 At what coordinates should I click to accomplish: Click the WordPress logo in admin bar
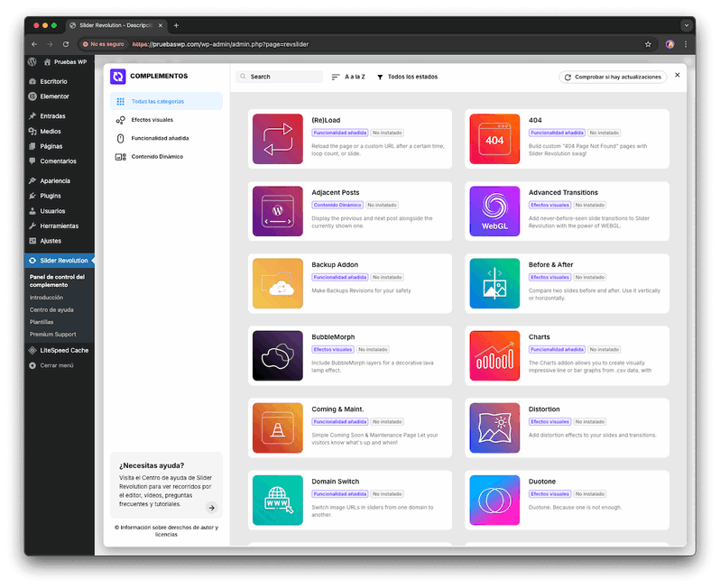click(32, 61)
